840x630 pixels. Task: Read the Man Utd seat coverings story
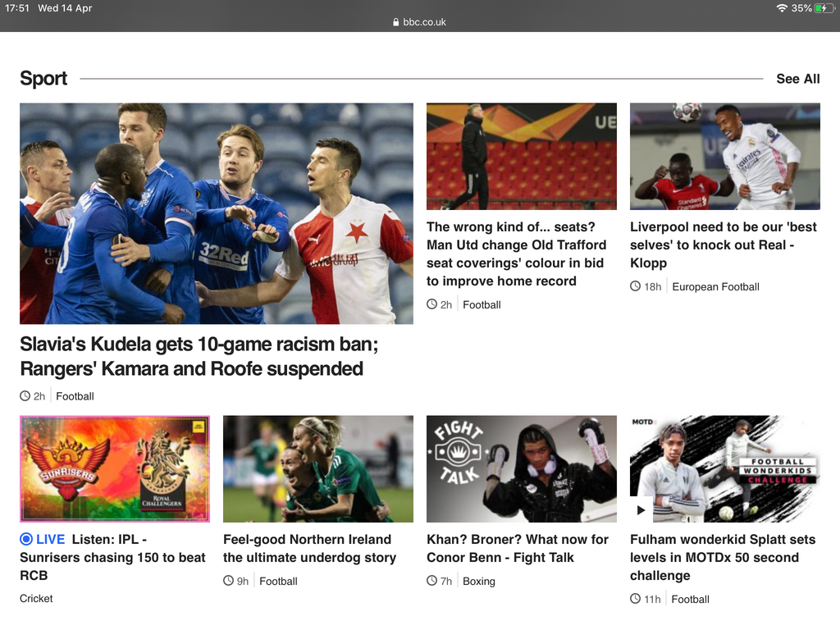click(517, 254)
